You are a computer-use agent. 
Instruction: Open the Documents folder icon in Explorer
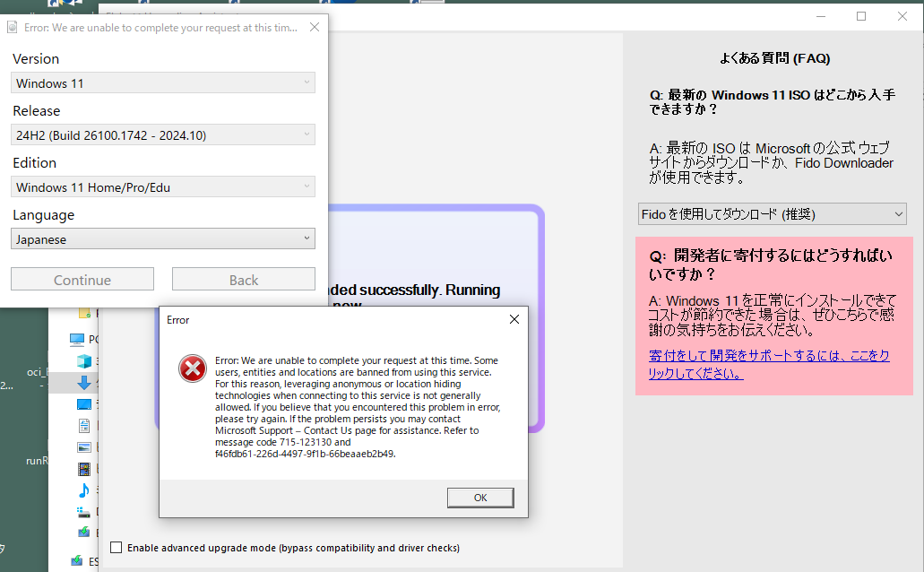coord(84,426)
